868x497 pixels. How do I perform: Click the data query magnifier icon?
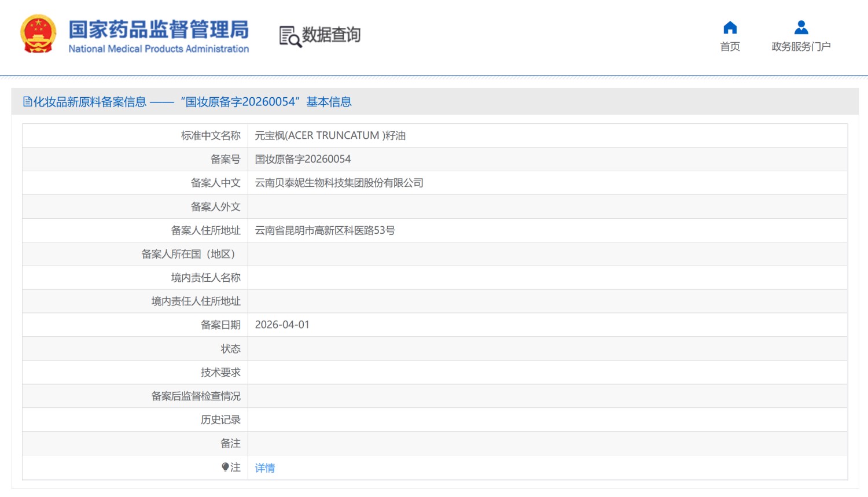(290, 36)
